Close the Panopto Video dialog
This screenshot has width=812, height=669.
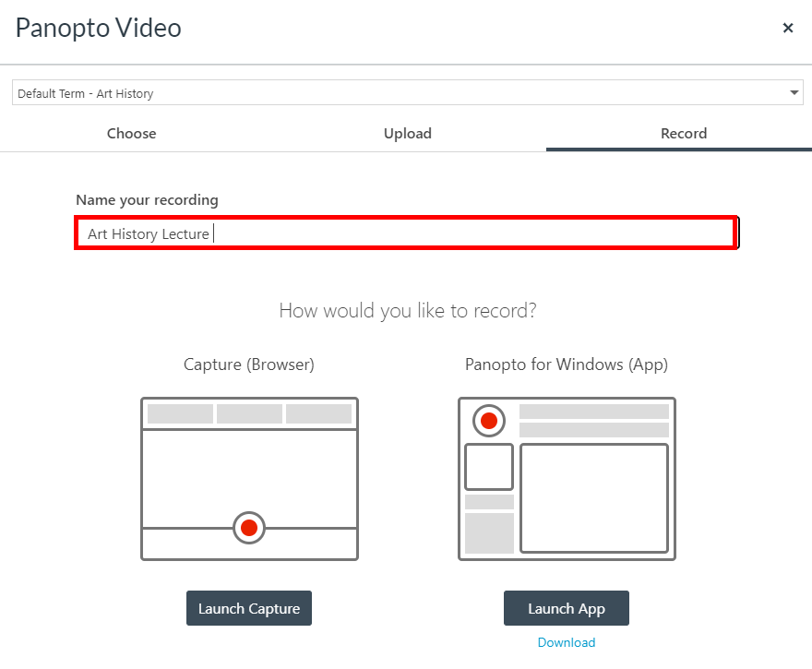[788, 28]
